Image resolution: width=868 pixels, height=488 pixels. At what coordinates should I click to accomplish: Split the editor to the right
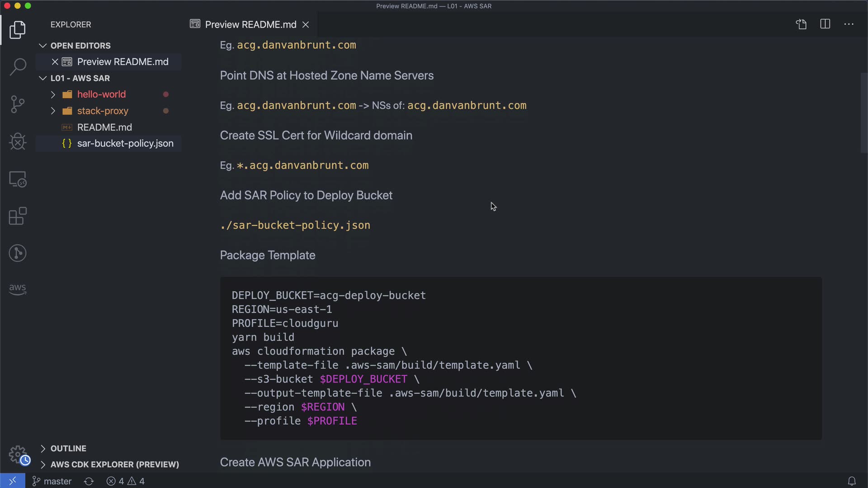click(x=825, y=24)
